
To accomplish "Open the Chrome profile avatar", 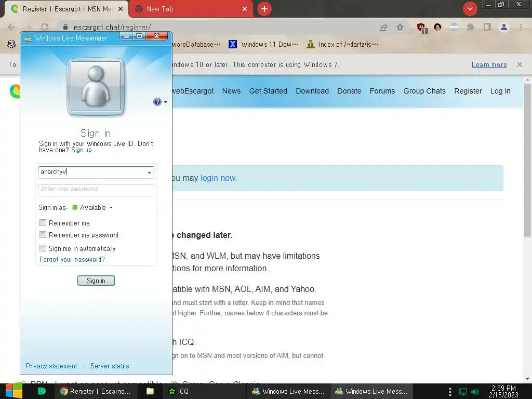I will pyautogui.click(x=504, y=27).
